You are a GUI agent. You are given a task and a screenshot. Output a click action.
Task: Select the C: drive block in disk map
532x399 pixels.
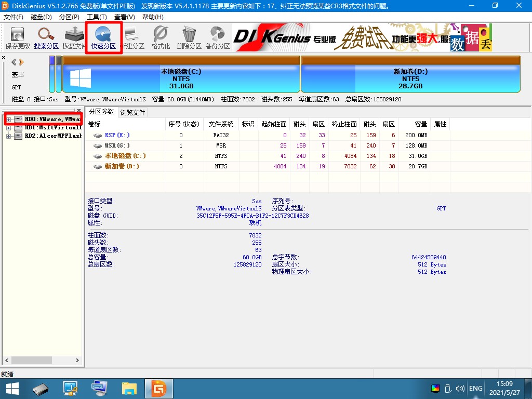181,74
